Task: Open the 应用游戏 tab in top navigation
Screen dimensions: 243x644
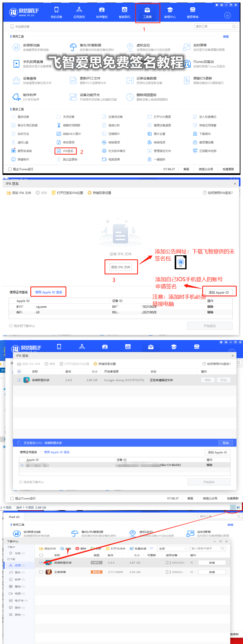Action: (x=79, y=13)
